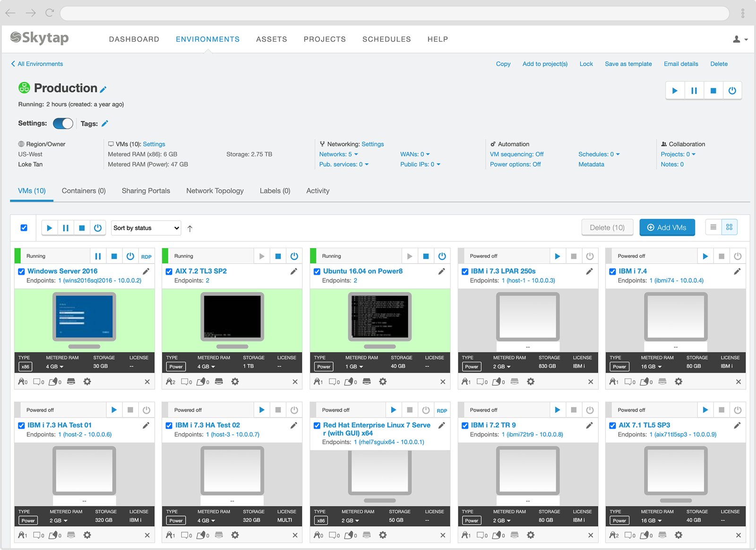Power off all selected VMs from toolbar
Viewport: 756px width, 550px height.
[98, 228]
